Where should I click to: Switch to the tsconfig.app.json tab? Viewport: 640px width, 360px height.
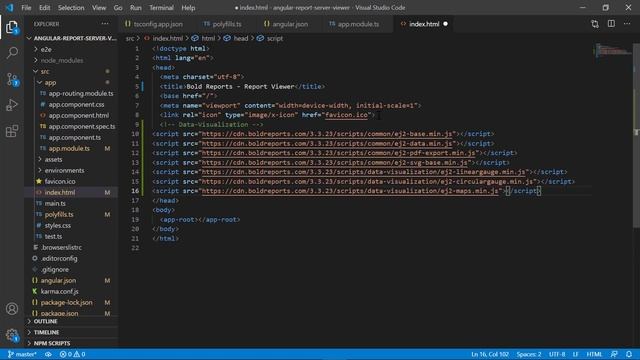click(154, 24)
